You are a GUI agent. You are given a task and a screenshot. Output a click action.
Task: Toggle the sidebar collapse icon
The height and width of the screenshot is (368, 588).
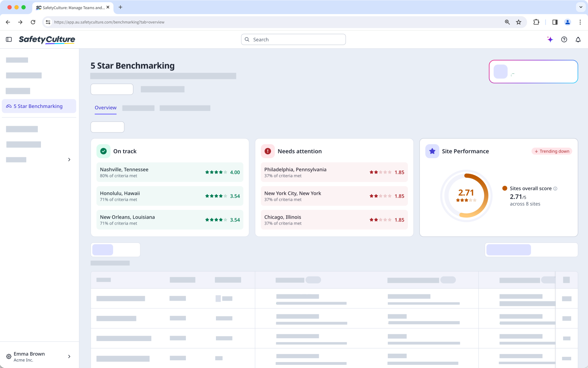point(9,40)
